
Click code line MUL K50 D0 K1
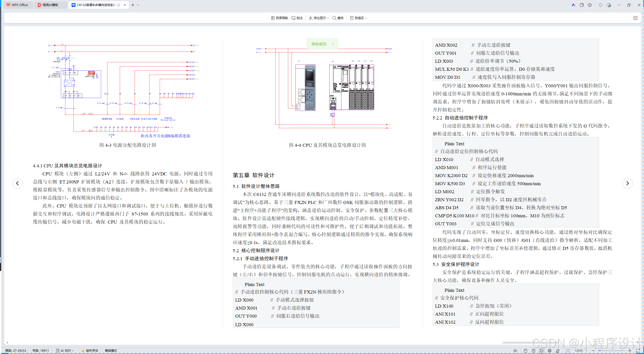495,69
